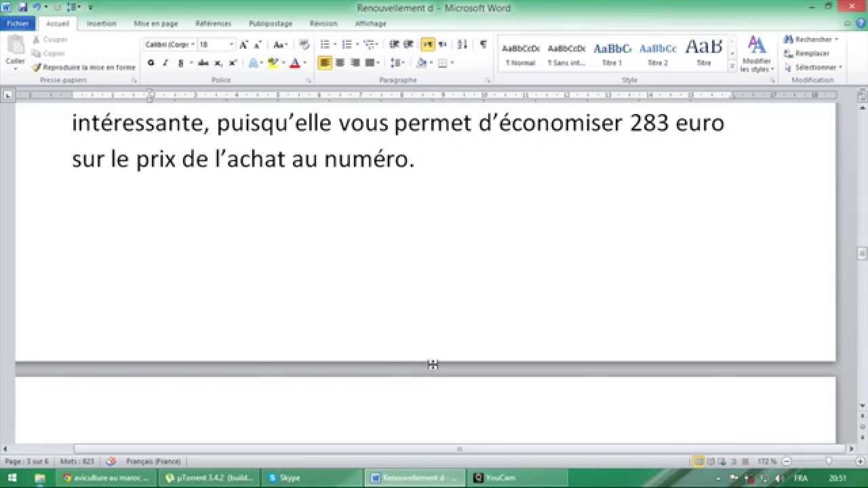
Task: Click the multilevel list icon
Action: pos(369,45)
